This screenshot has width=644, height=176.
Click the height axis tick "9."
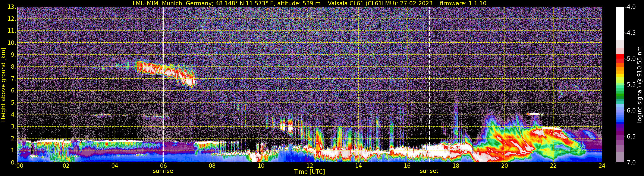(x=13, y=55)
